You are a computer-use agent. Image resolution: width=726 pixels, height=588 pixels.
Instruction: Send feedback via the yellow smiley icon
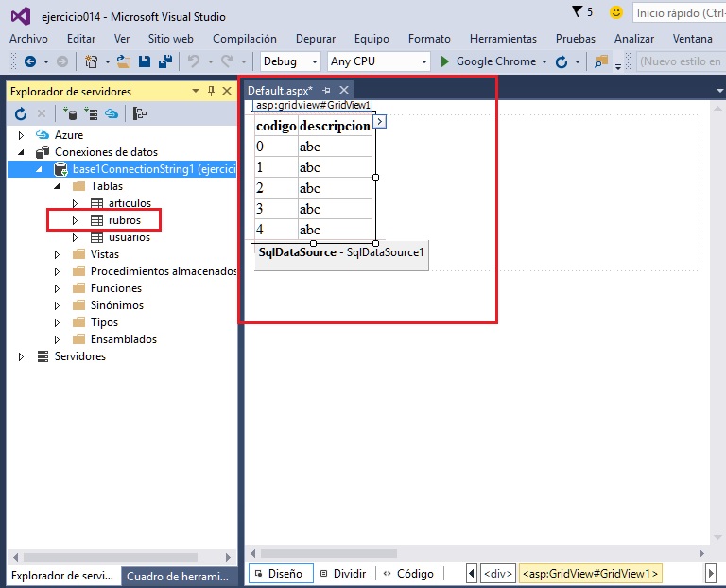point(615,12)
